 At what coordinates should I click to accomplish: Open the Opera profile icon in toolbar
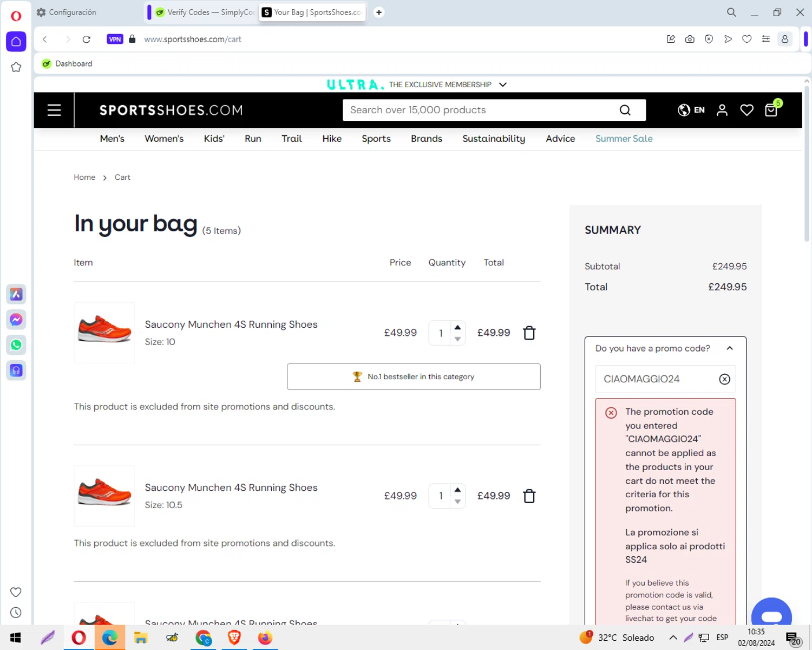(784, 39)
